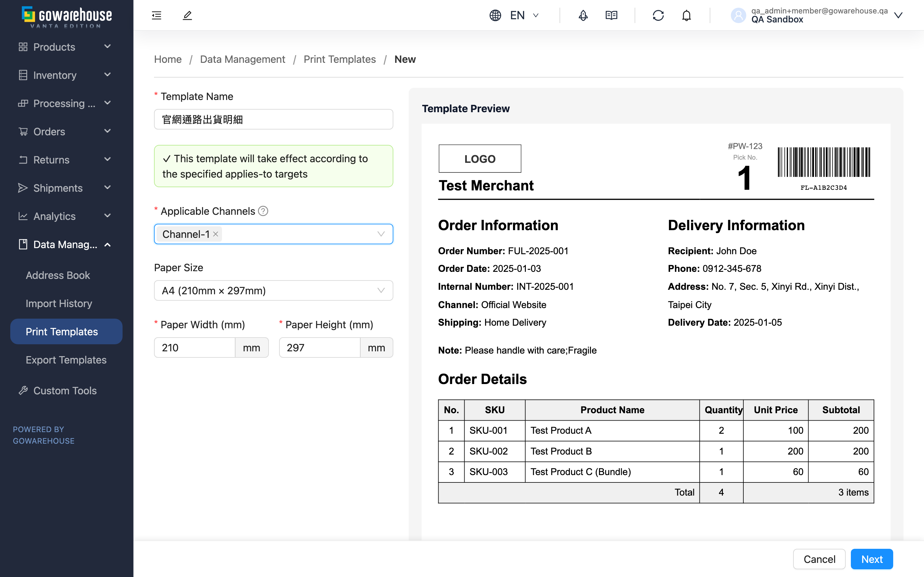Open the documentation book icon

point(611,15)
